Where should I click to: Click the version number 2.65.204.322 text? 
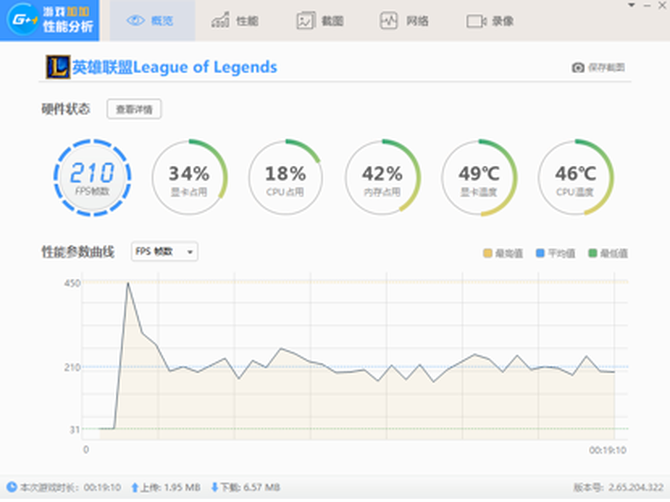[x=618, y=487]
